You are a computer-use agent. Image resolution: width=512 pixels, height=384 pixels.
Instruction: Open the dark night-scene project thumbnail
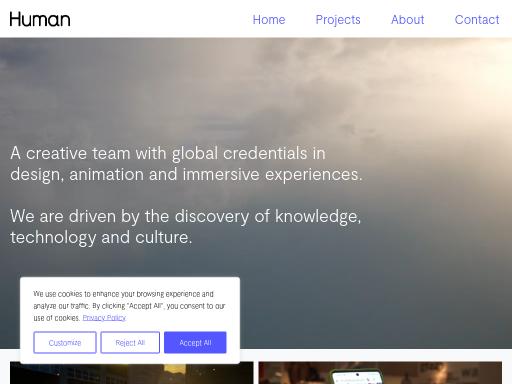tap(132, 373)
